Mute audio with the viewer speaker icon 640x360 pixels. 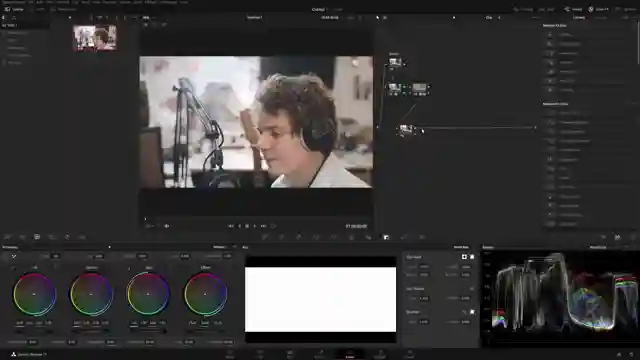[x=167, y=226]
